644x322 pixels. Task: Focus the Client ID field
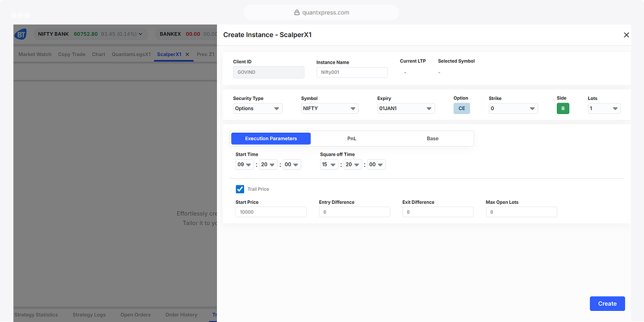click(269, 72)
